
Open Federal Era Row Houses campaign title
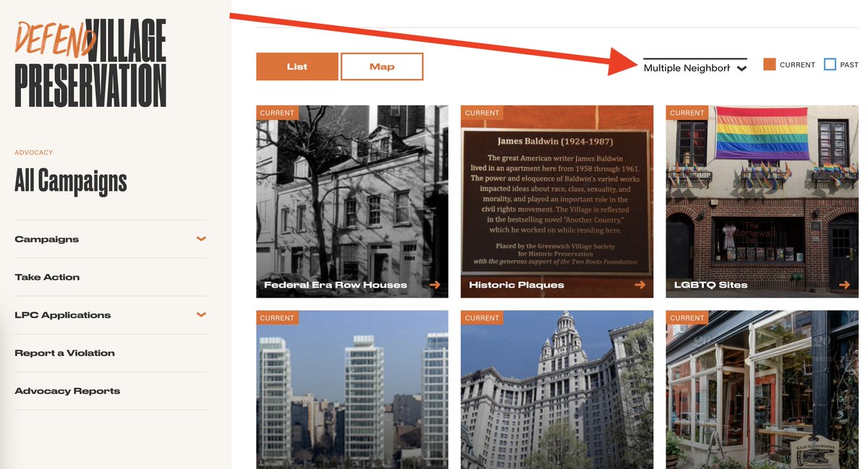click(336, 285)
